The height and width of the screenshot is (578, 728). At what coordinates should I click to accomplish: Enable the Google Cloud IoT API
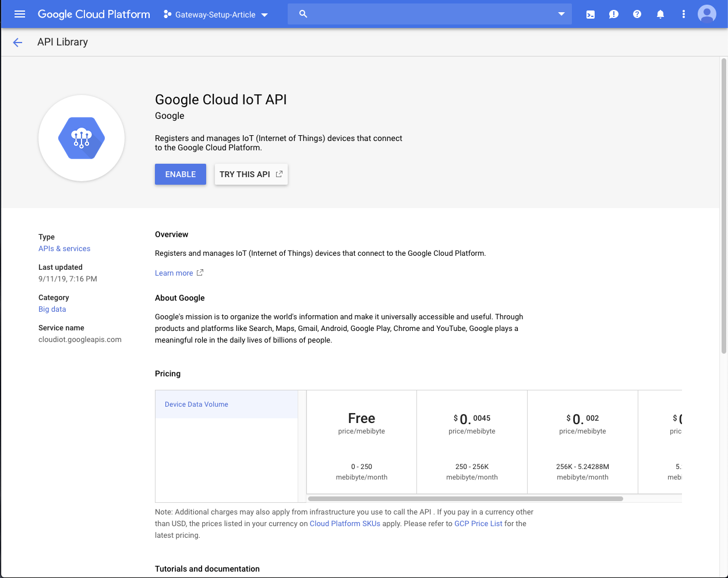[180, 174]
